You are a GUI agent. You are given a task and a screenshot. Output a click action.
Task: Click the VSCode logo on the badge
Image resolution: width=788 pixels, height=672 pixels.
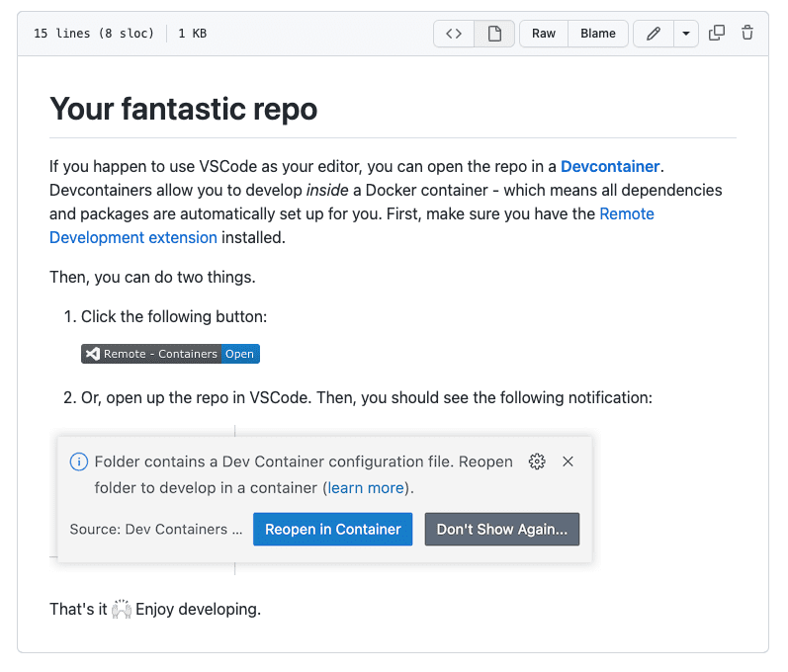click(93, 354)
